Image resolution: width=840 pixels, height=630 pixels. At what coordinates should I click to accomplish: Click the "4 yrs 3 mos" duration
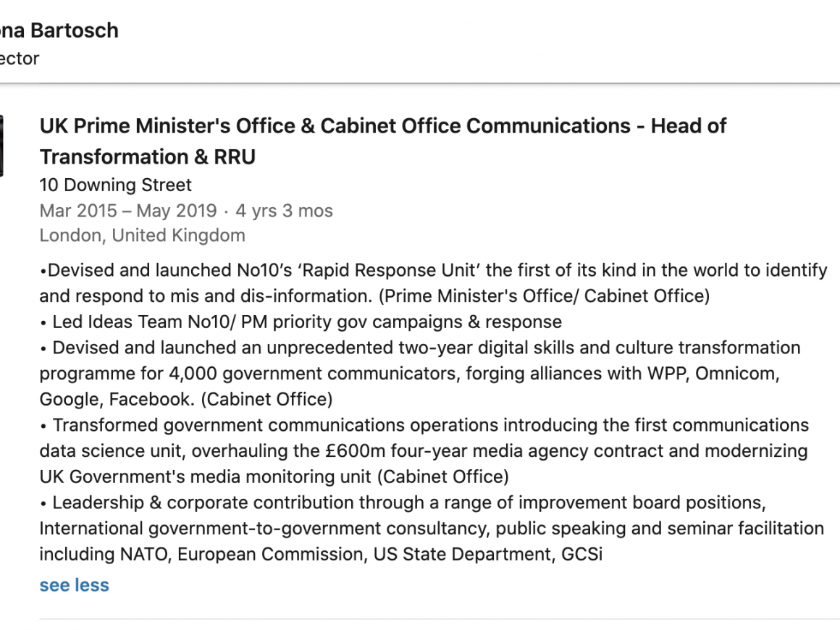(284, 211)
